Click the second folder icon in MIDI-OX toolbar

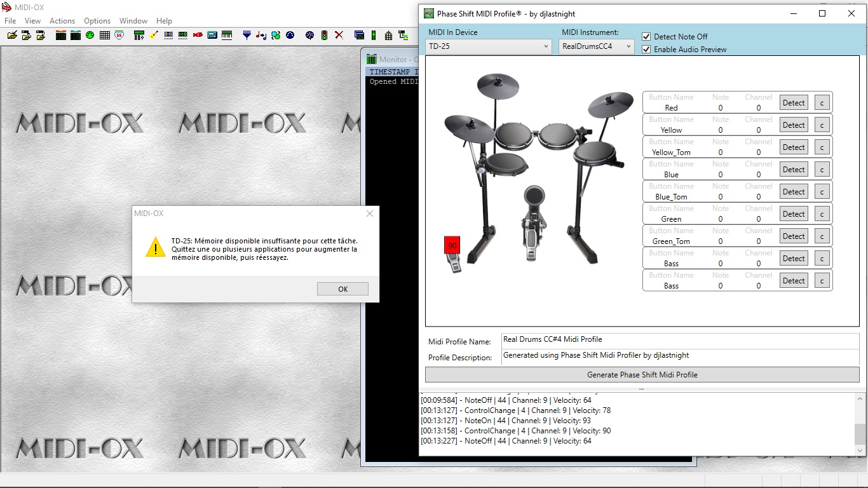tap(26, 36)
